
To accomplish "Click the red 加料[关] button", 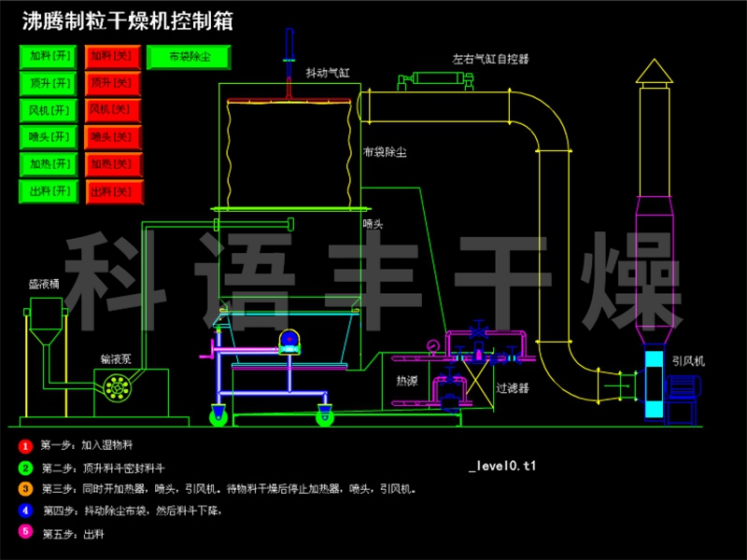I will click(x=113, y=57).
